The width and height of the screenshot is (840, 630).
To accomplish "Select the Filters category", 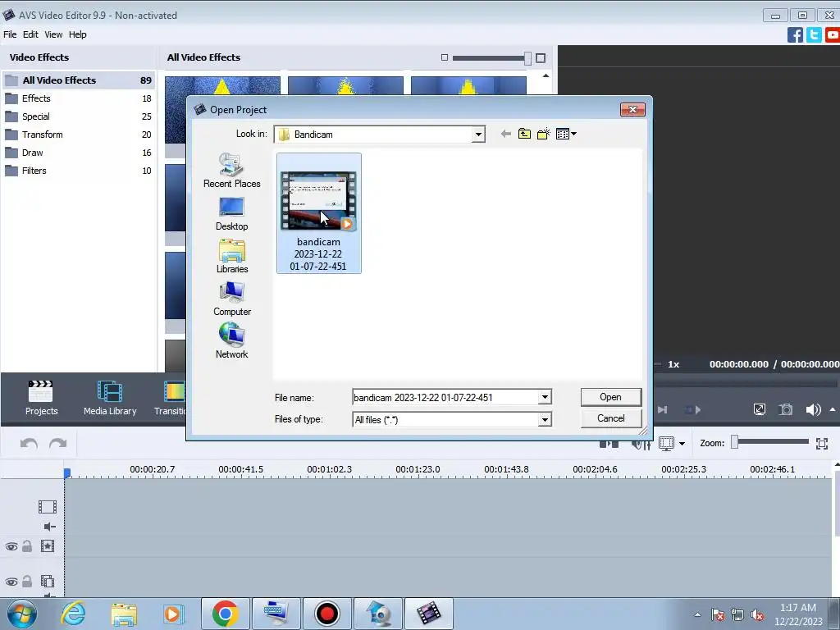I will click(79, 171).
